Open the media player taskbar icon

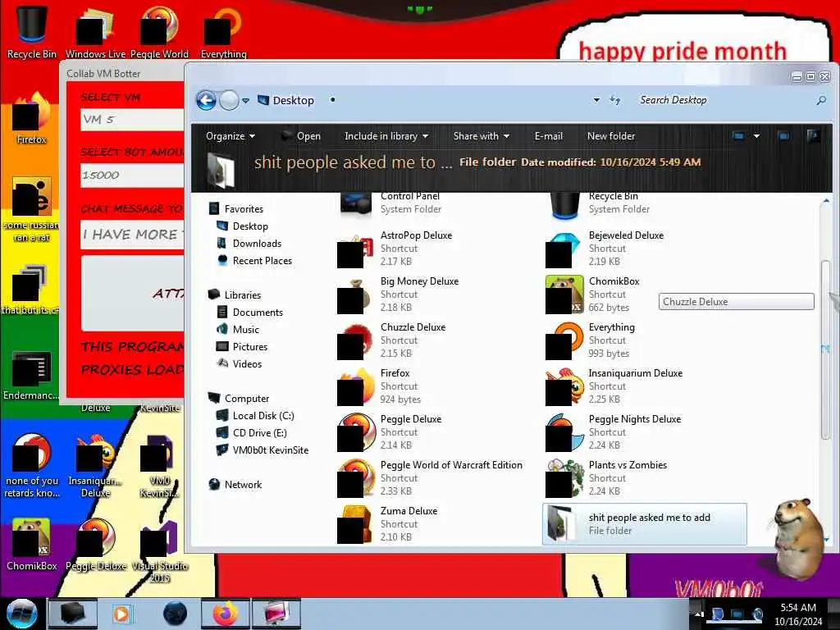pyautogui.click(x=123, y=614)
